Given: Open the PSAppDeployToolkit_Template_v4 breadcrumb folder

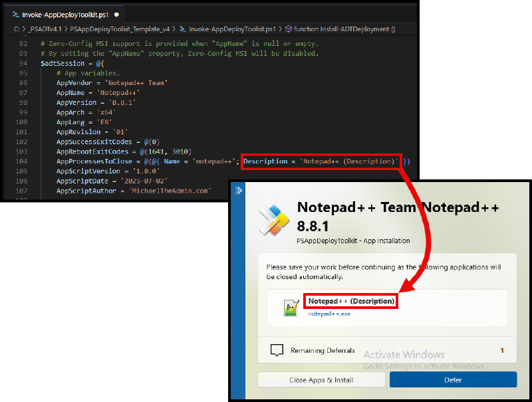Looking at the screenshot, I should tap(120, 29).
